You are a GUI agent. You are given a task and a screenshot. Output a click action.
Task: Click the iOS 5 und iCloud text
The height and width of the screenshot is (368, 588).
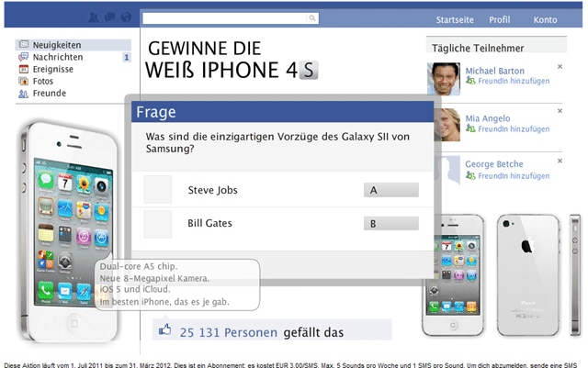coord(135,289)
